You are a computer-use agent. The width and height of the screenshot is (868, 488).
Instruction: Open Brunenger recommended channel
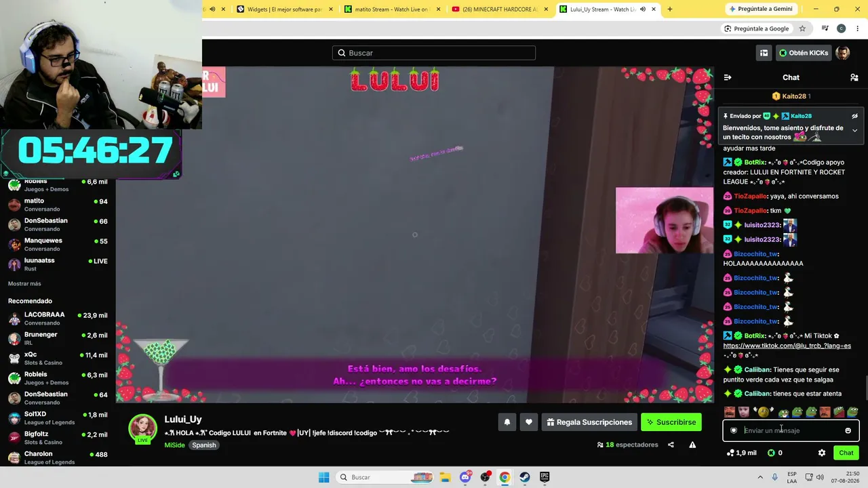(x=58, y=338)
